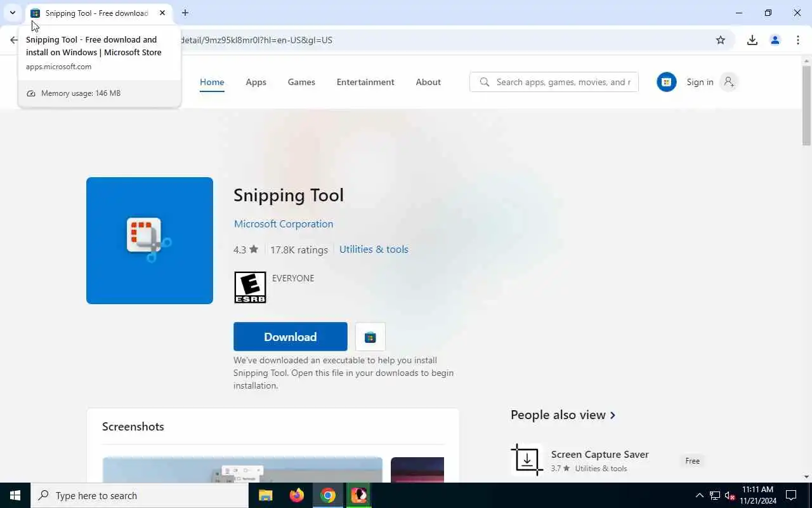Screen dimensions: 812x508
Task: Open the Utilities & tools category link
Action: coord(374,250)
